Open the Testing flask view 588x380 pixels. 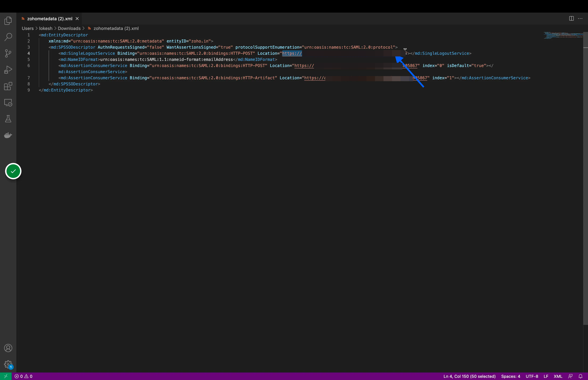click(x=8, y=119)
